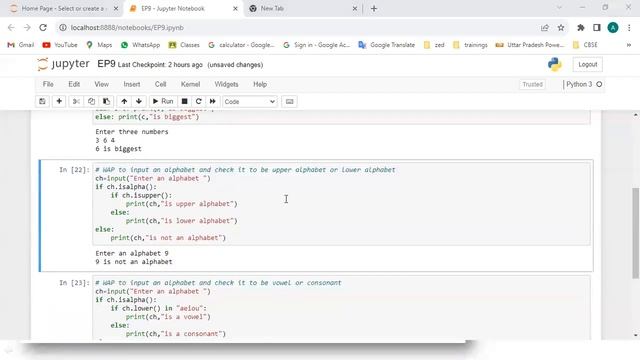Restart kernel and run all cells icon
Image resolution: width=640 pixels, height=360 pixels.
(213, 101)
